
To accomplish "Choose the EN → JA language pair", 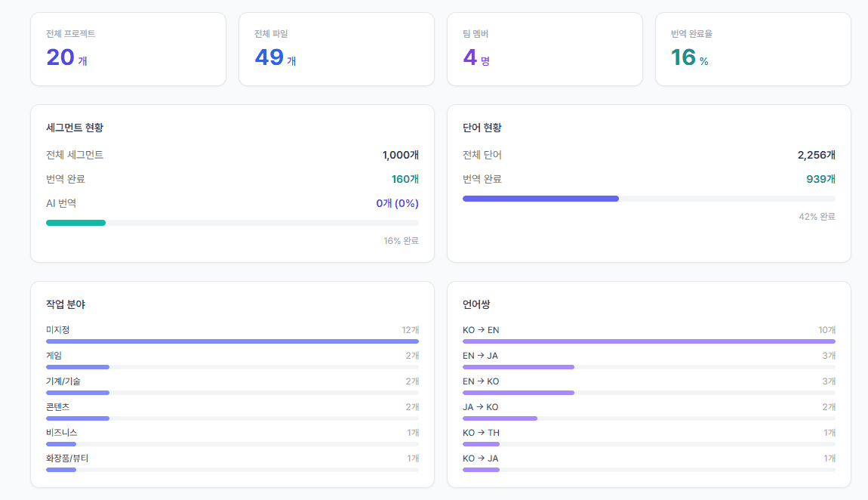I will click(x=649, y=360).
